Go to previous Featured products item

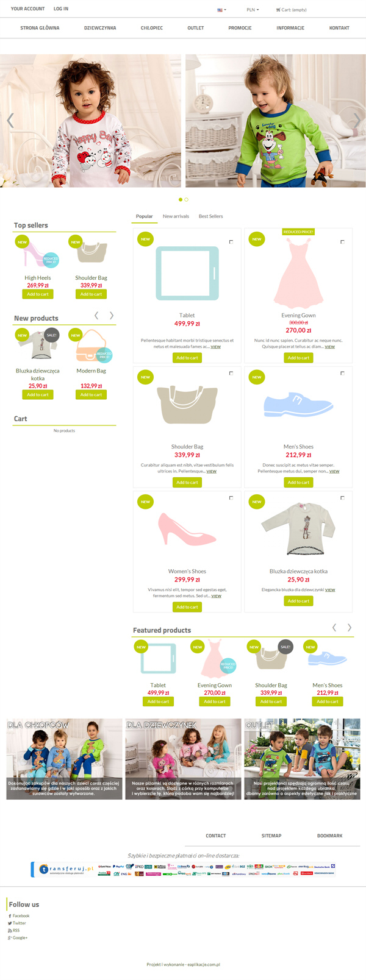pyautogui.click(x=334, y=627)
